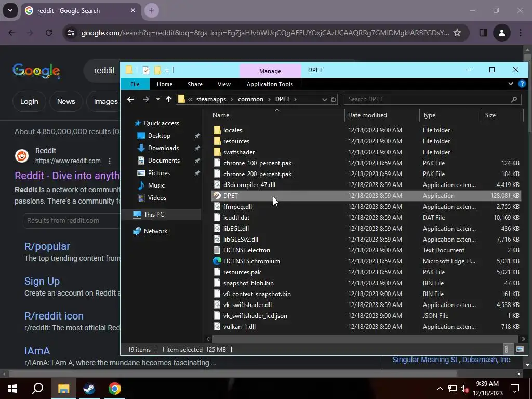Select the resources.pak file
The image size is (532, 399).
[x=242, y=272]
